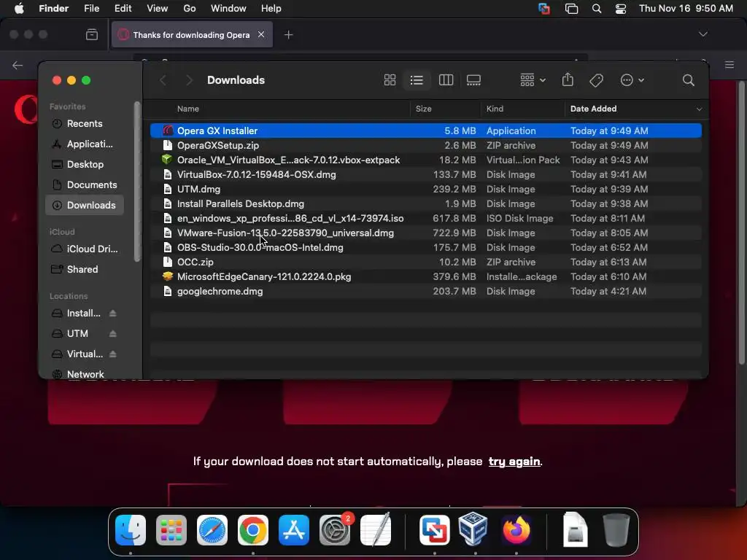The image size is (747, 560).
Task: Open the UTM volume in sidebar
Action: [x=77, y=334]
